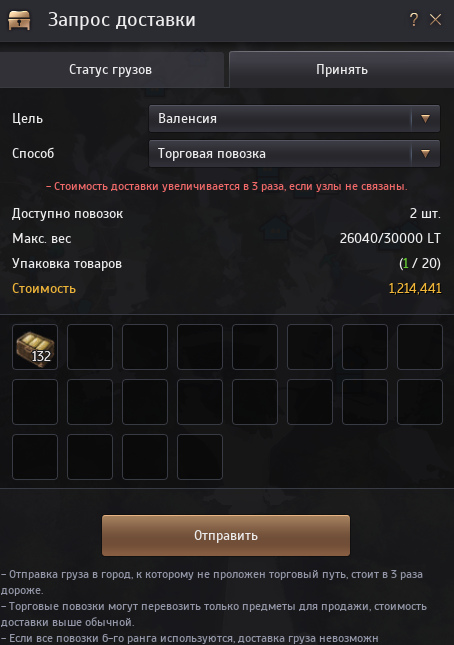
Task: Click the Стоимость delivery cost value 1,214,441
Action: pyautogui.click(x=415, y=288)
